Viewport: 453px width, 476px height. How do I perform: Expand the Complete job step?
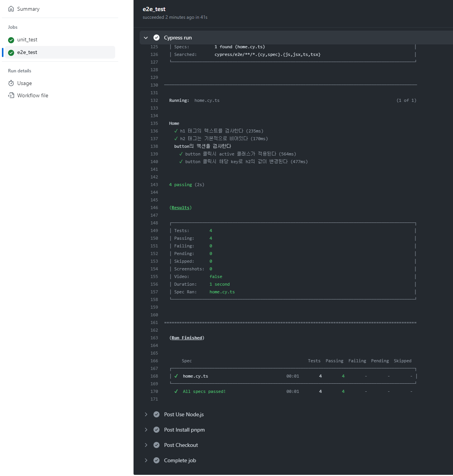coord(146,460)
